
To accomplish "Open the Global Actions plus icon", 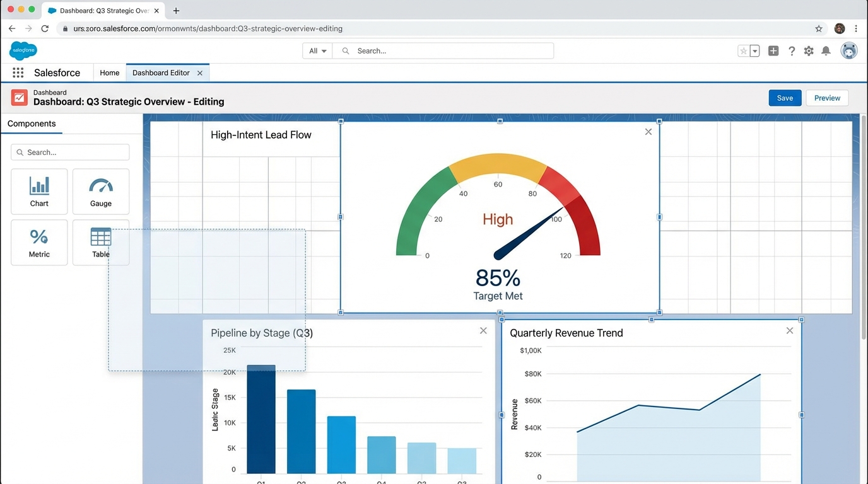I will point(773,50).
